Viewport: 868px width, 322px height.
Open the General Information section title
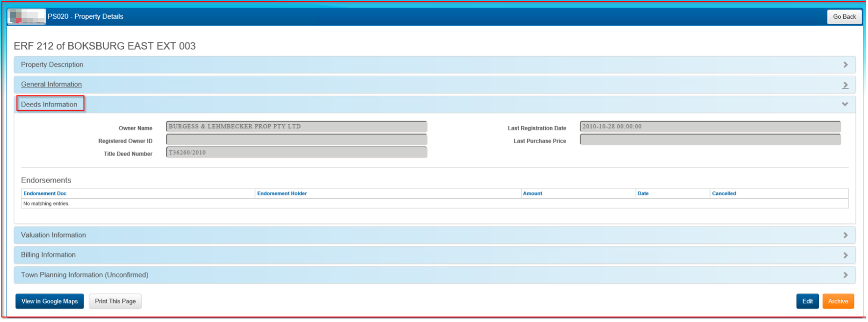pos(51,85)
